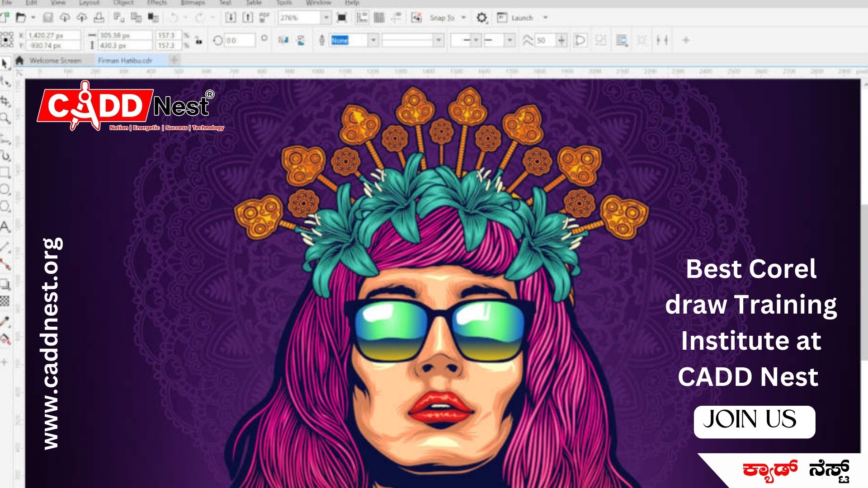
Task: Open the Effects menu
Action: [157, 3]
